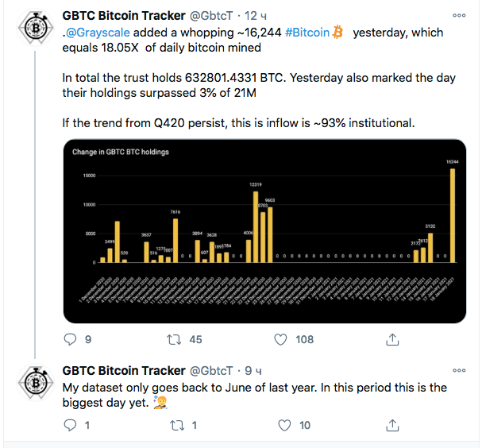
Task: Open profile avatar on second tweet
Action: pyautogui.click(x=33, y=384)
